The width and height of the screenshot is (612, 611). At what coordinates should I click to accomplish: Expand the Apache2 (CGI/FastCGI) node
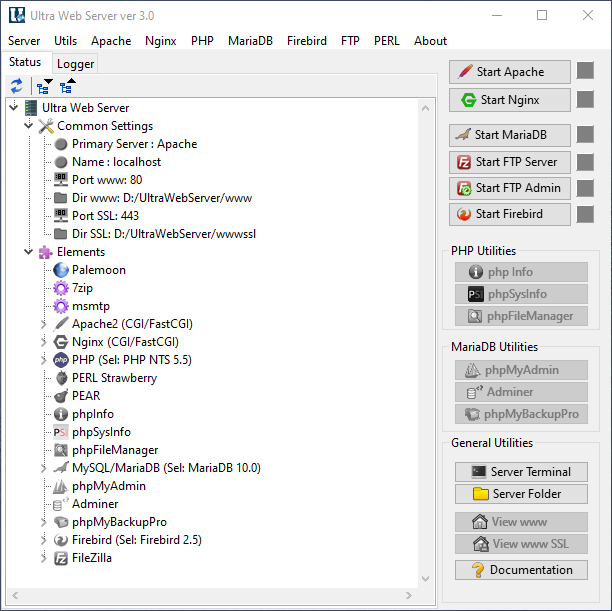pyautogui.click(x=43, y=324)
